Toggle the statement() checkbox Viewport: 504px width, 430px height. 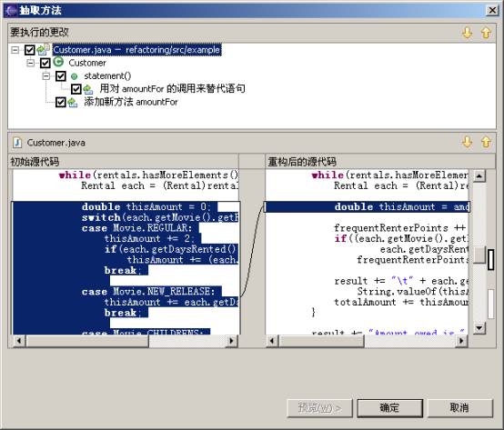pos(60,76)
